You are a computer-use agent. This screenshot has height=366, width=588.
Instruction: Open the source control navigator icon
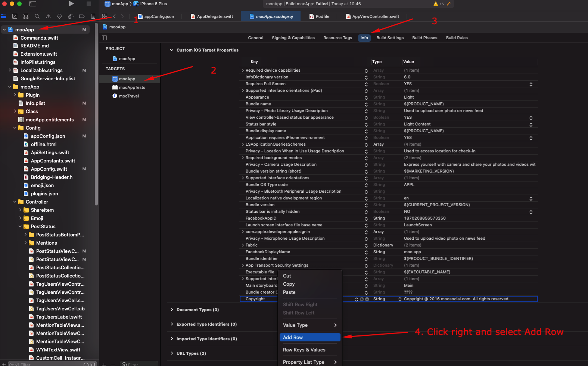(x=15, y=16)
